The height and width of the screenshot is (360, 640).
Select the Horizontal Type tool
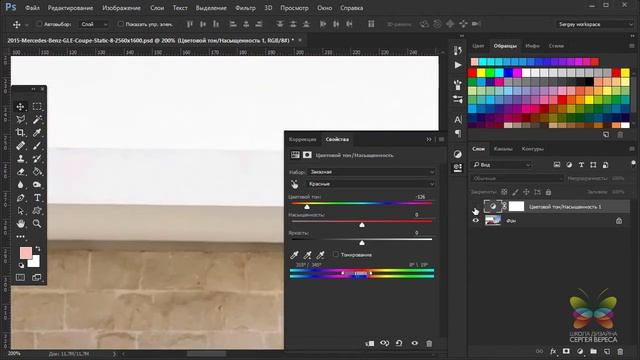click(x=37, y=198)
